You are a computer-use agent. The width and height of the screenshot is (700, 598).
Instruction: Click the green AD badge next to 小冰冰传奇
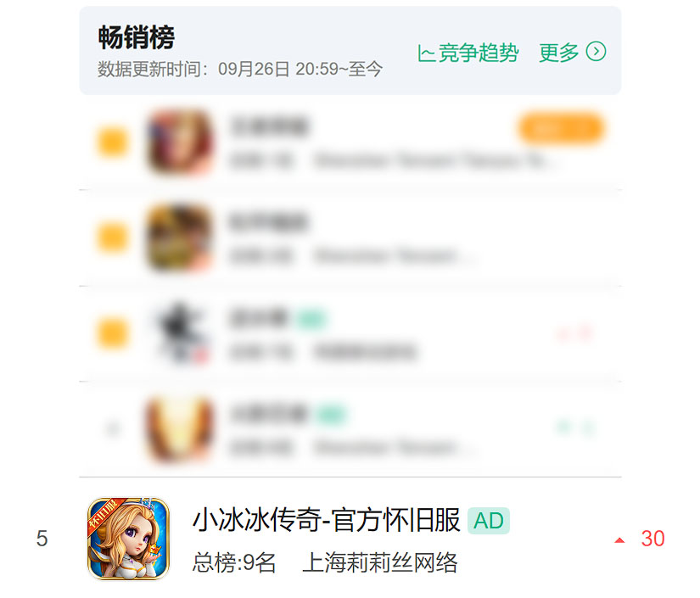point(489,521)
